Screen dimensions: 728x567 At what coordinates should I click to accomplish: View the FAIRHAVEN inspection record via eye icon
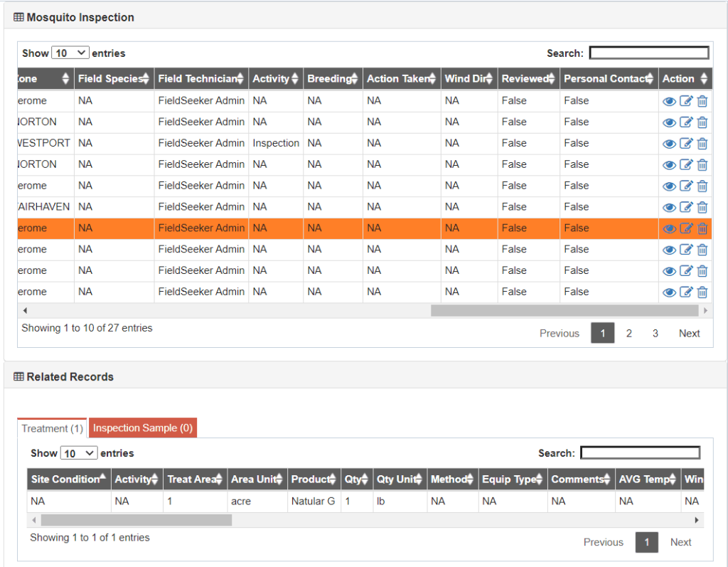(668, 207)
